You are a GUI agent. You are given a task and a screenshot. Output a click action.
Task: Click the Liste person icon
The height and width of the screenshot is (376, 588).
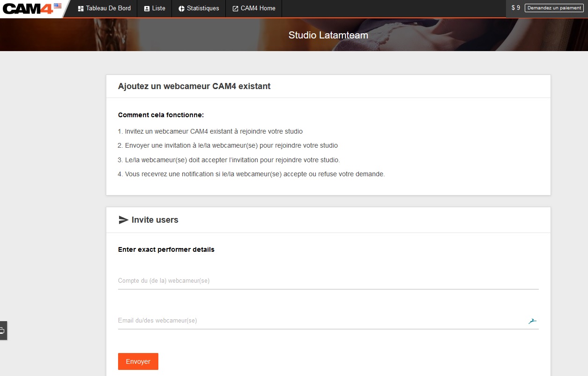(147, 8)
